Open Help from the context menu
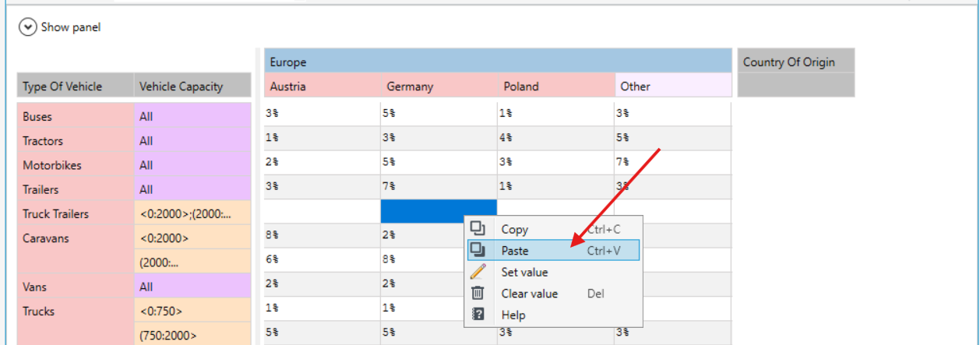980x345 pixels. pyautogui.click(x=553, y=315)
